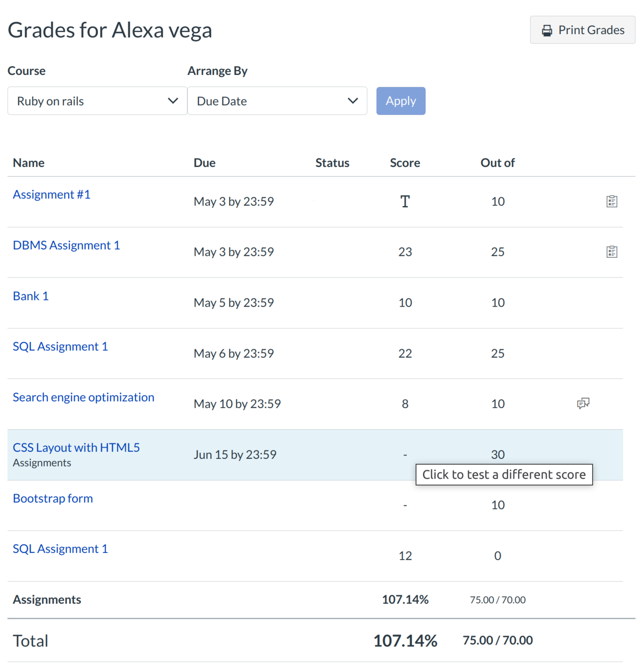Expand the Course dropdown showing Ruby on rails
The width and height of the screenshot is (643, 672).
[97, 101]
